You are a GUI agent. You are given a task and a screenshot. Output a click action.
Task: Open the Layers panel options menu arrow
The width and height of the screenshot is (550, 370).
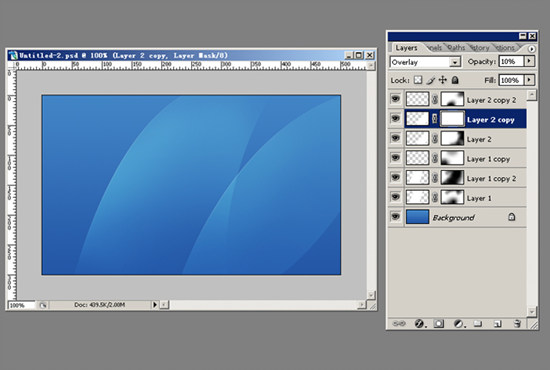tap(532, 49)
